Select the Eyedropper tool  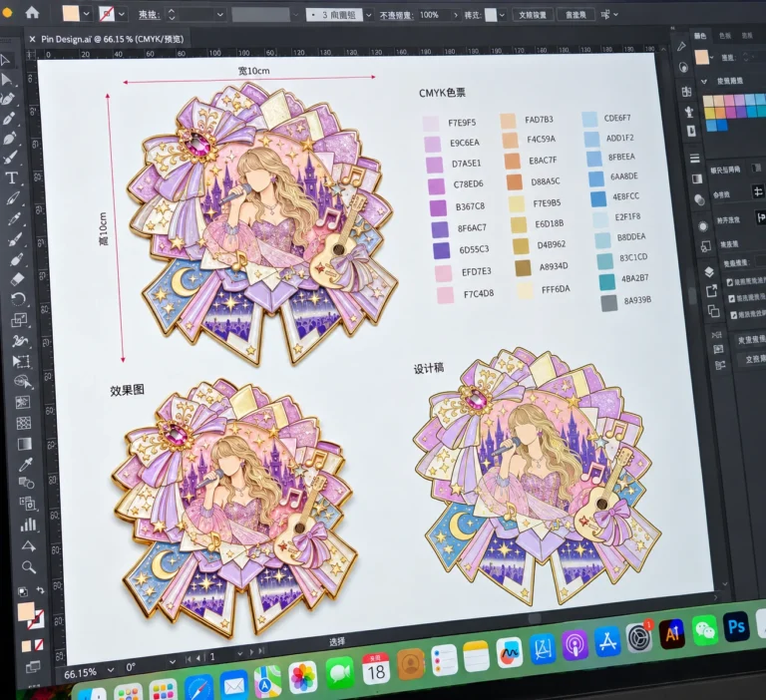tap(25, 464)
